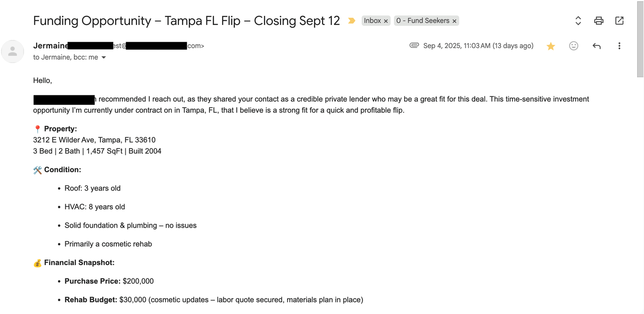
Task: Add an emoji reaction
Action: click(574, 46)
